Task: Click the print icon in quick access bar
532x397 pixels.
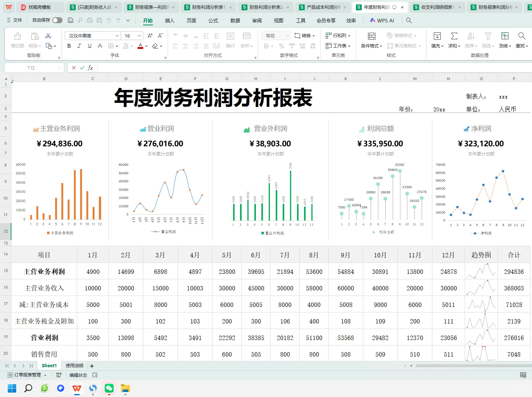Action: coord(90,20)
